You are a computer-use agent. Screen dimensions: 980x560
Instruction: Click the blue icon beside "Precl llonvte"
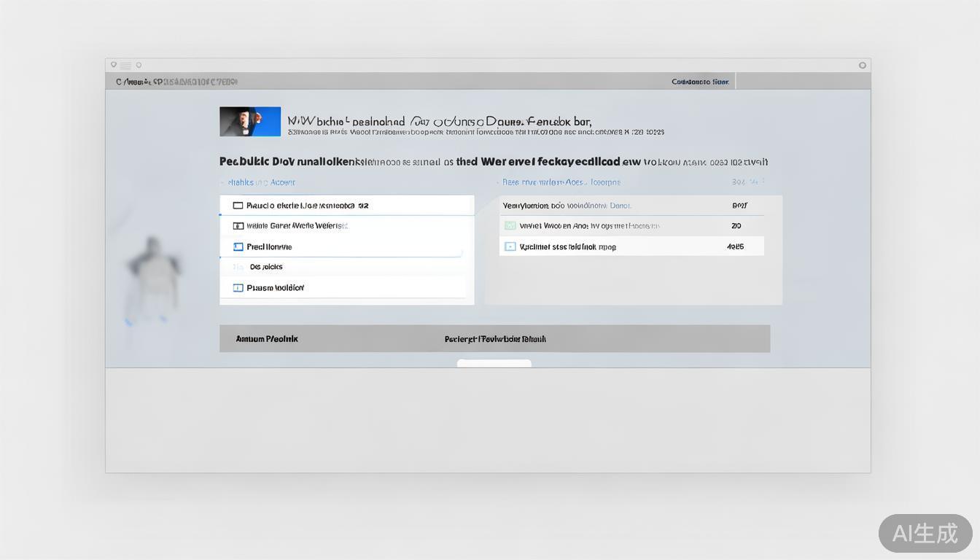(x=238, y=247)
